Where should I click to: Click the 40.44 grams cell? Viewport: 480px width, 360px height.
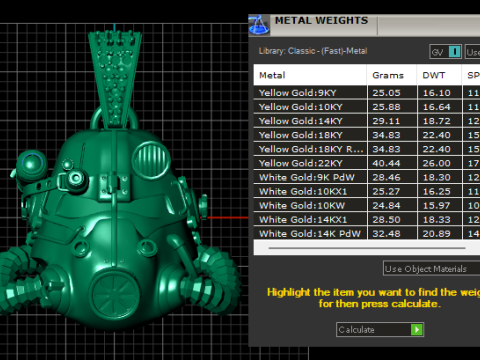click(x=392, y=163)
